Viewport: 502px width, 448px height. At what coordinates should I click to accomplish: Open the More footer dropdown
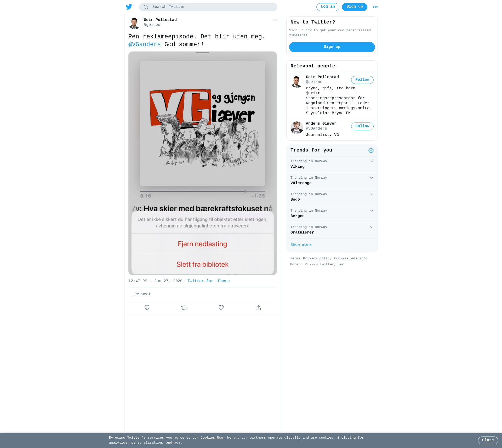tap(296, 265)
